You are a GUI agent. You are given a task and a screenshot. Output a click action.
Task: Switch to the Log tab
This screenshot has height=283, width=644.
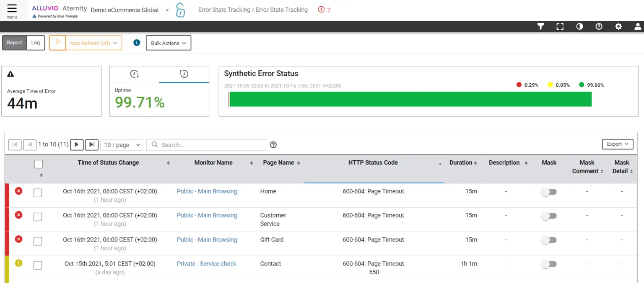coord(36,43)
